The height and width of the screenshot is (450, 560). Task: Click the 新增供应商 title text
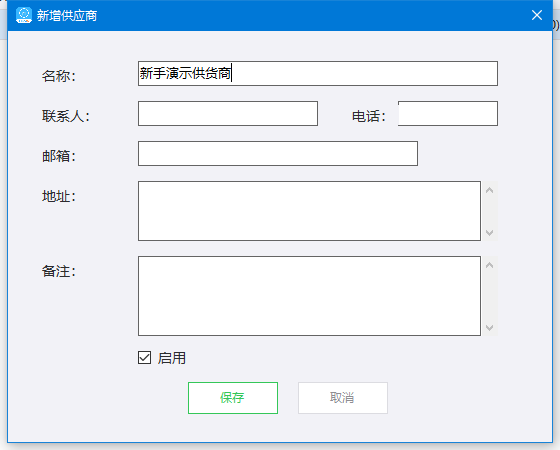point(67,16)
